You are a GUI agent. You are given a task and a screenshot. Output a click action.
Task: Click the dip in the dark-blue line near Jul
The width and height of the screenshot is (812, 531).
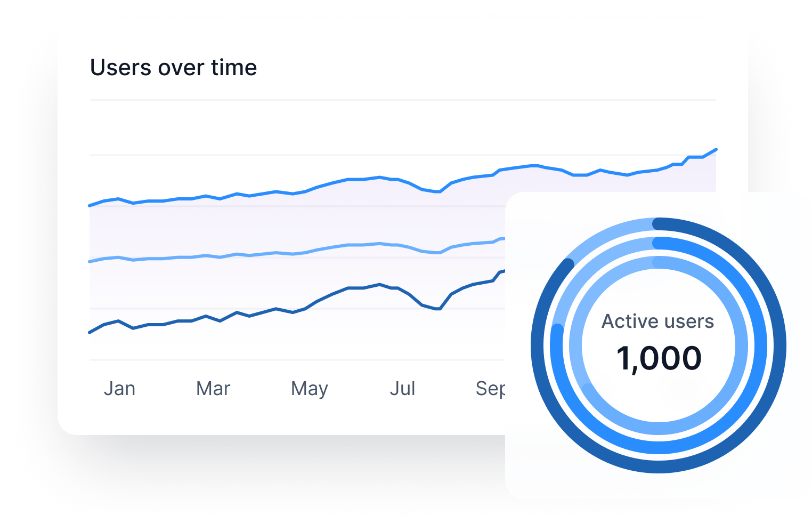[x=438, y=308]
